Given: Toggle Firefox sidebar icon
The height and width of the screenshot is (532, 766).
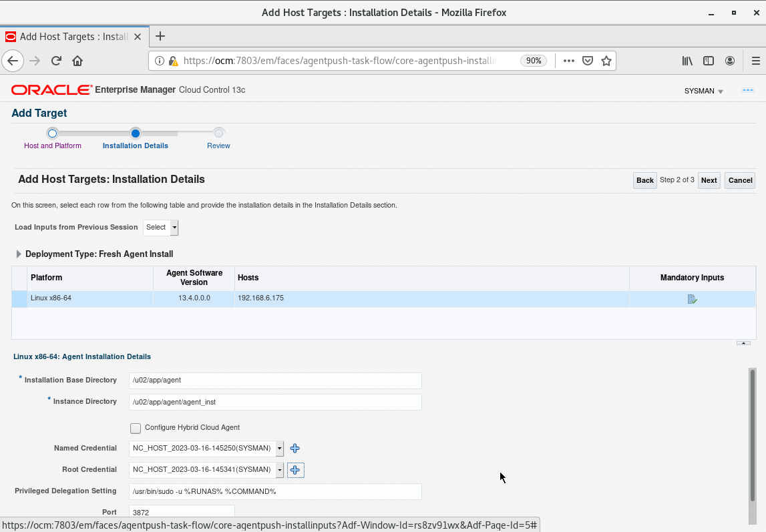Looking at the screenshot, I should pos(709,61).
